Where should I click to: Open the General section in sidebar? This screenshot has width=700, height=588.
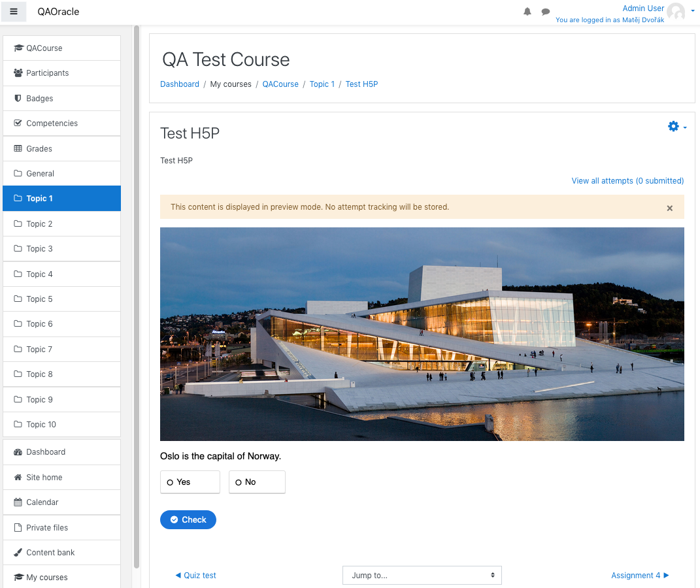61,174
